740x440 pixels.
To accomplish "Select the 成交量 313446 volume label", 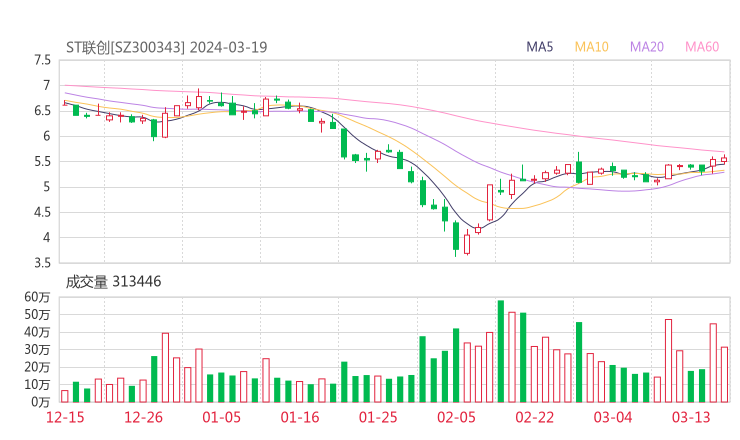I will [x=114, y=282].
